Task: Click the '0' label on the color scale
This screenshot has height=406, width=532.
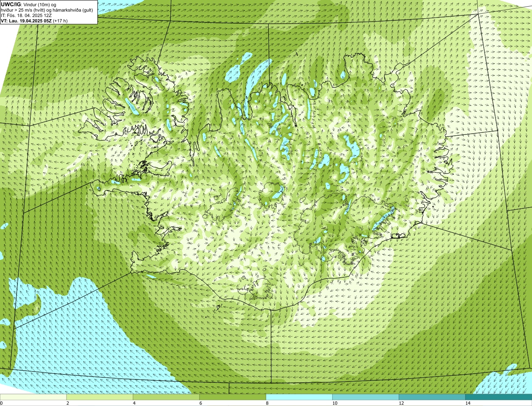Action: [1, 403]
